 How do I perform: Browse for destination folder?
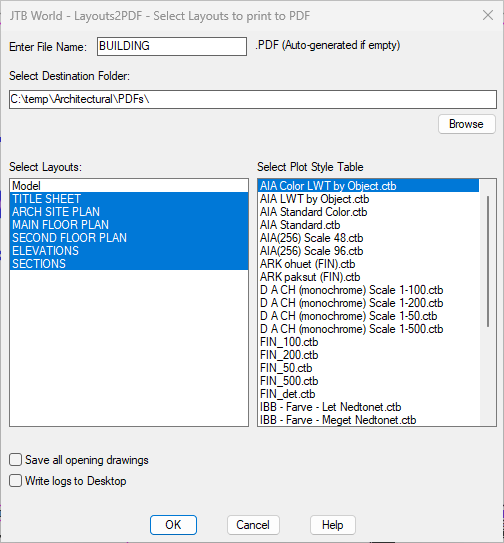466,124
